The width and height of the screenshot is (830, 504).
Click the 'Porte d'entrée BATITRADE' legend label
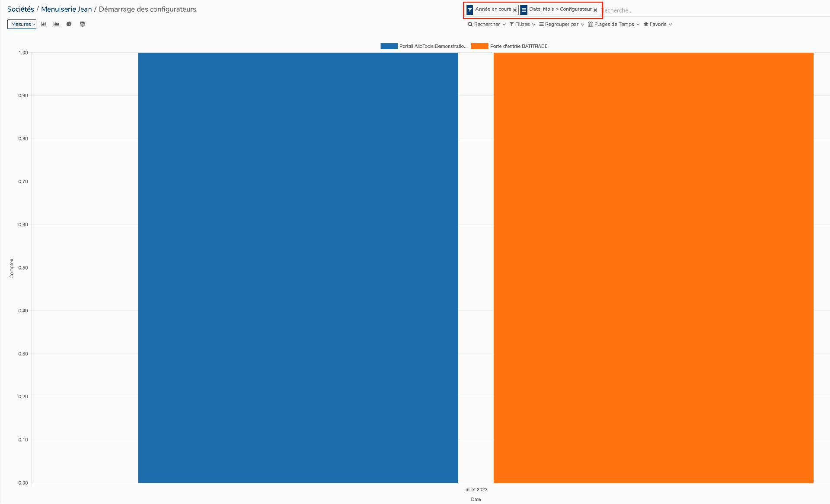coord(519,46)
